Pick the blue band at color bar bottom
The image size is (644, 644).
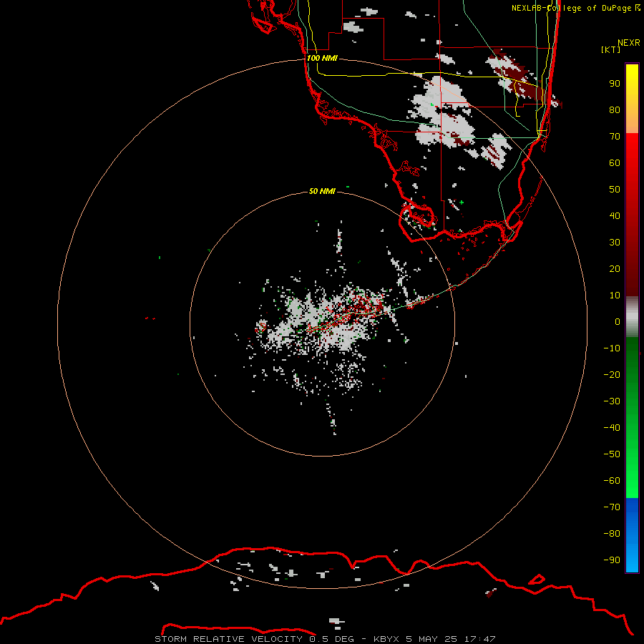pos(632,535)
